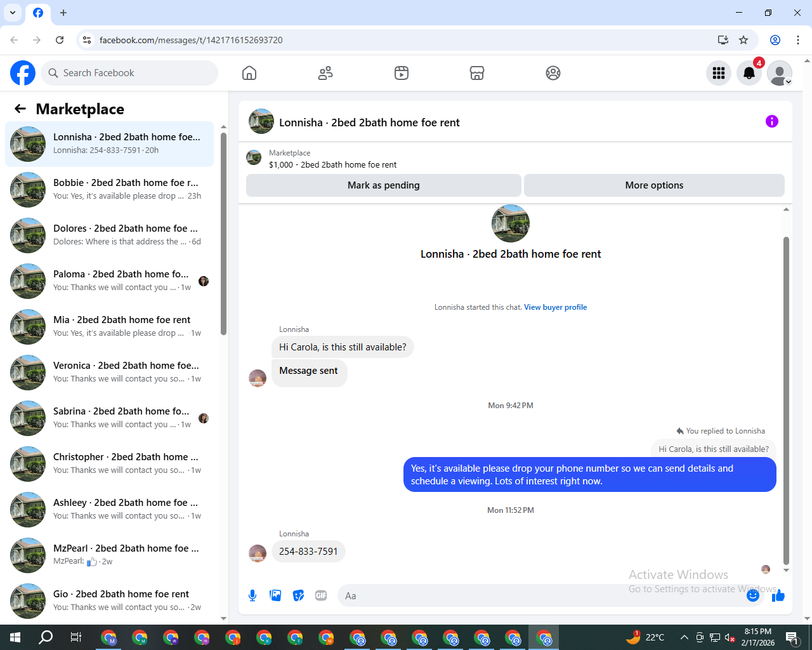Open the Windows notification center

[791, 637]
